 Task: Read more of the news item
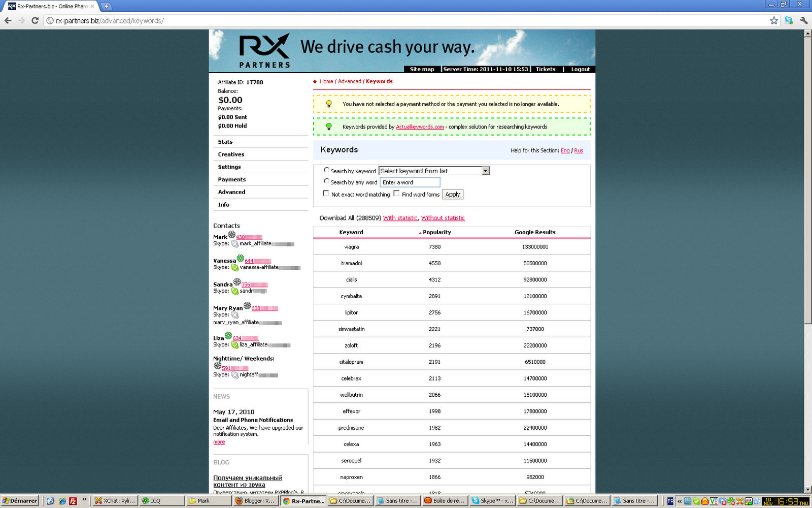click(x=219, y=442)
